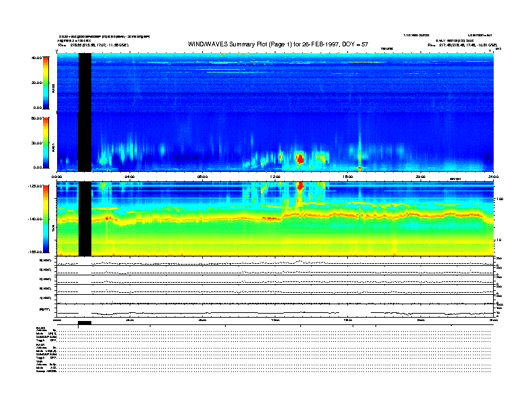Click the RAD1 heading in status rows

[40, 345]
